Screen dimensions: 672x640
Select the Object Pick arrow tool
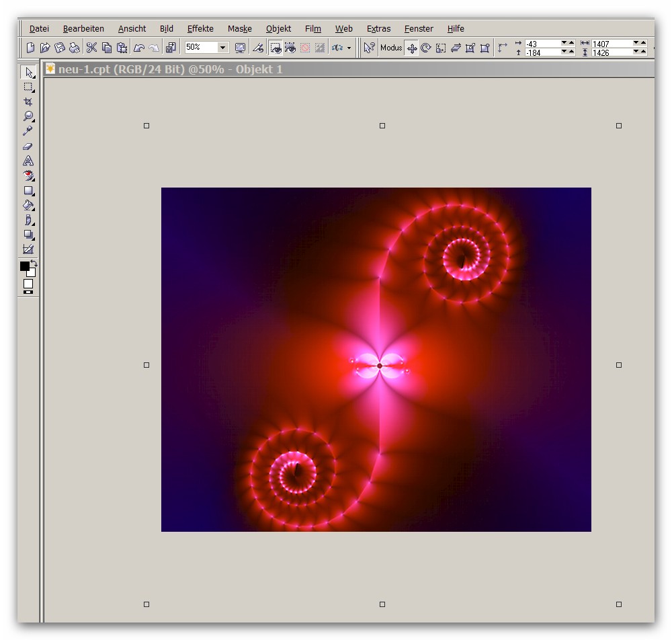click(28, 72)
